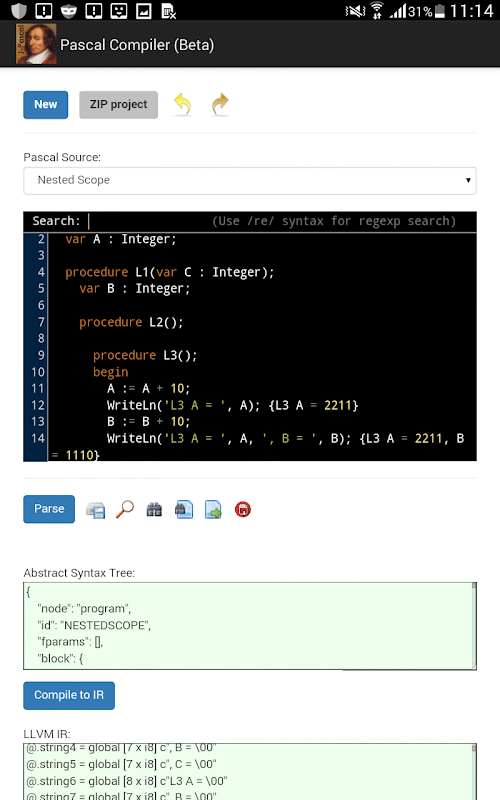
Task: Click the Pascal portrait app icon
Action: pos(36,44)
